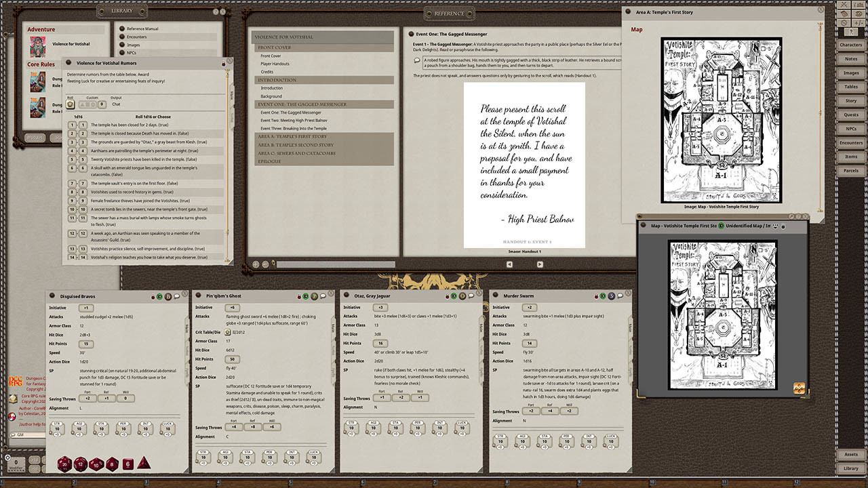Click hotkey slot 2 on the bottom bar
Image resolution: width=868 pixels, height=488 pixels.
point(73,482)
